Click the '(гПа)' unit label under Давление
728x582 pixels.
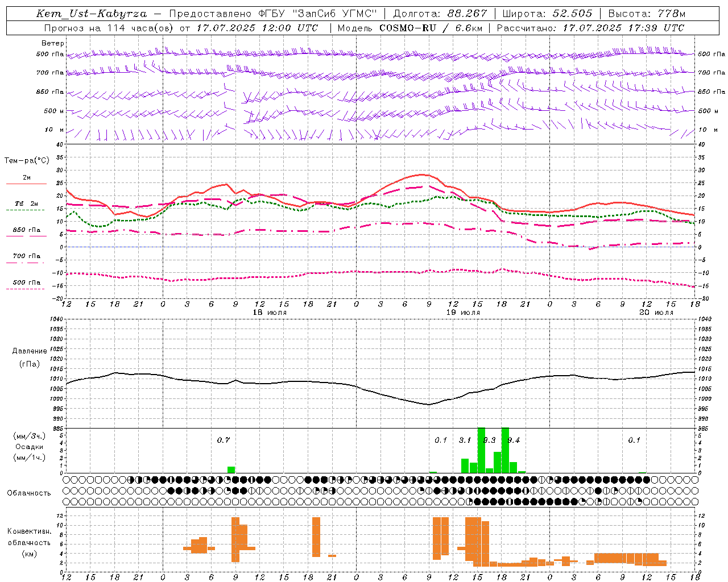(30, 364)
